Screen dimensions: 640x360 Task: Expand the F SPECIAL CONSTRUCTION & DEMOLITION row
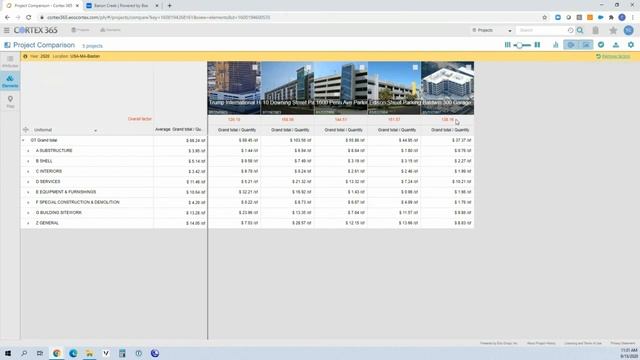point(28,202)
